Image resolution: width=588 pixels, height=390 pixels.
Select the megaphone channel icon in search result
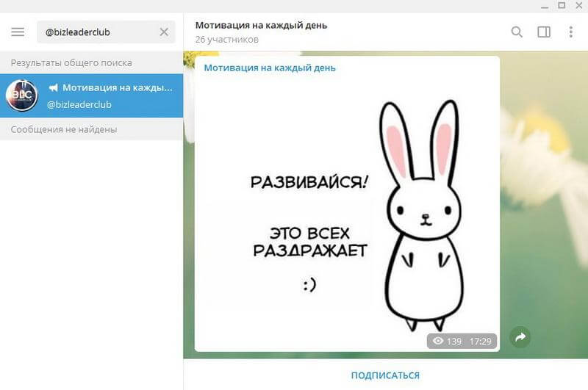point(54,87)
